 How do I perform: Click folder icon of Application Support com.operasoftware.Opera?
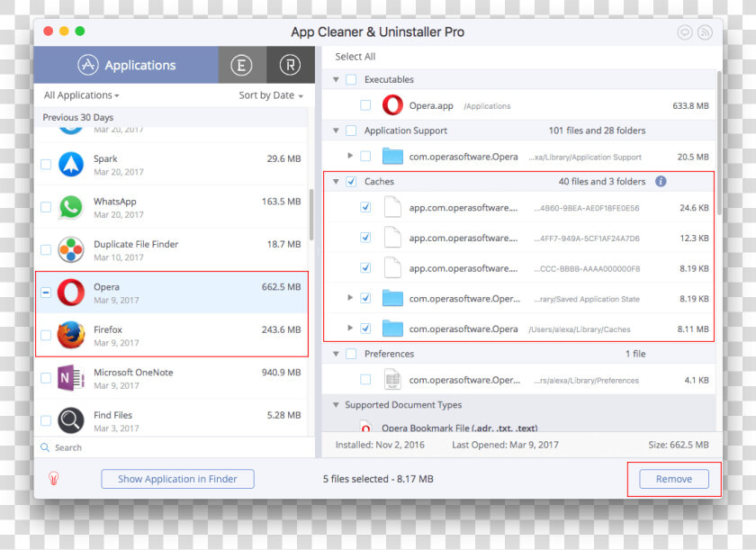392,157
